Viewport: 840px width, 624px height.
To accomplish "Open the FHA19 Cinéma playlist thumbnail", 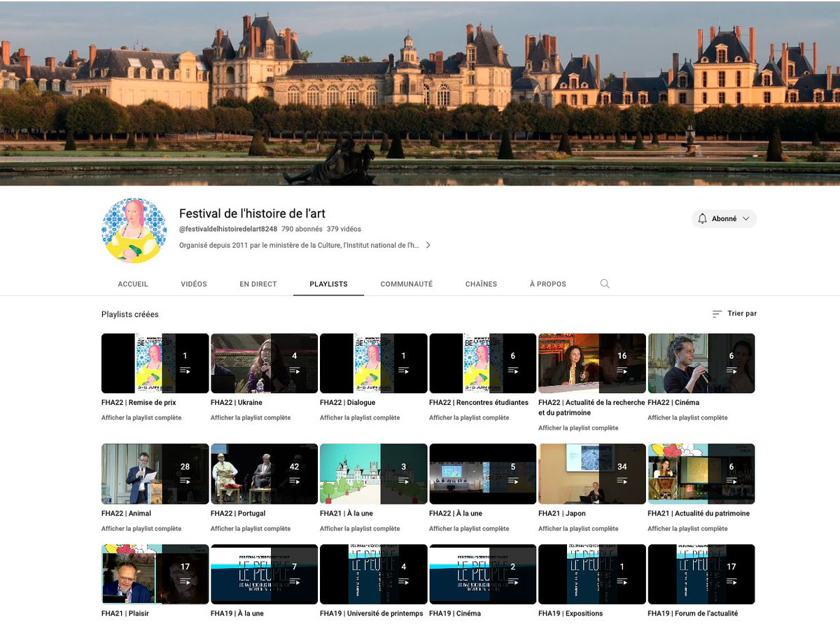I will click(x=483, y=574).
